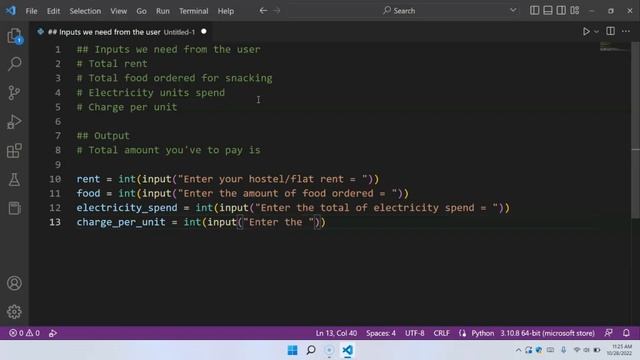This screenshot has height=360, width=640.
Task: Select the Untitled-1 editor tab
Action: [121, 32]
